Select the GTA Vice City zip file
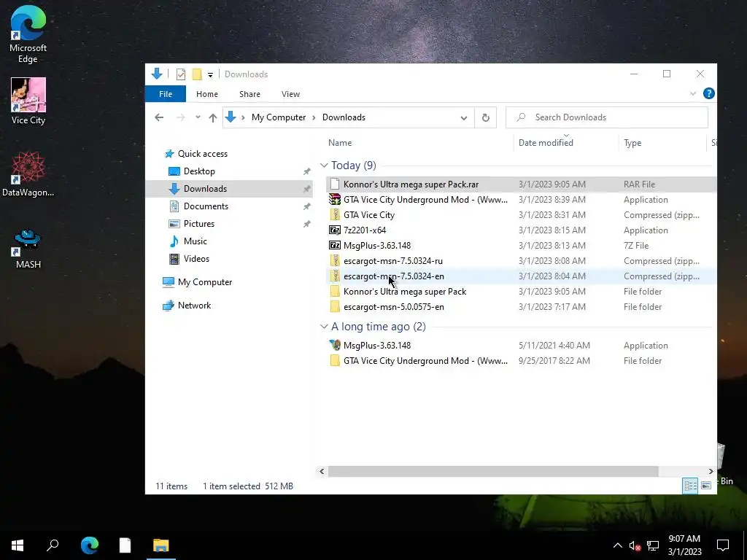Viewport: 747px width, 560px height. click(521, 215)
